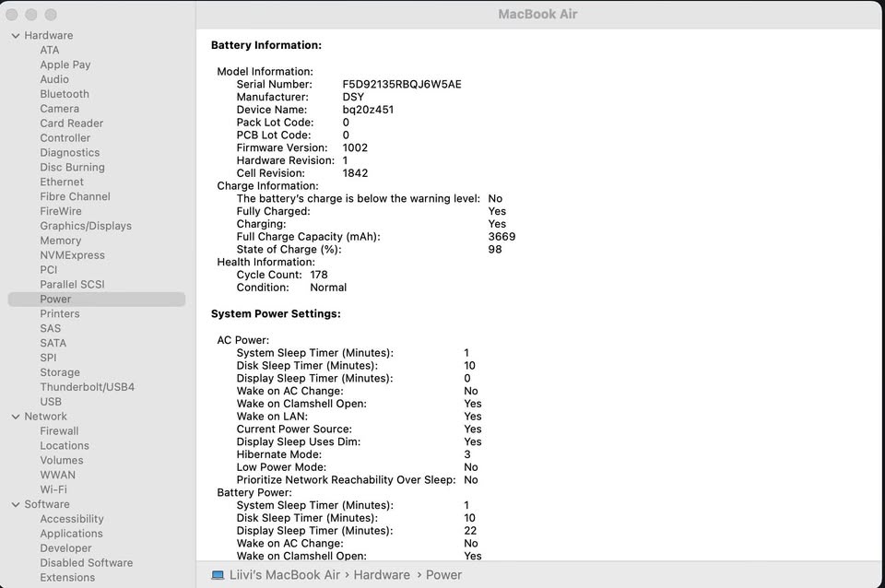This screenshot has height=588, width=885.
Task: Open Firewall network info
Action: pyautogui.click(x=59, y=431)
